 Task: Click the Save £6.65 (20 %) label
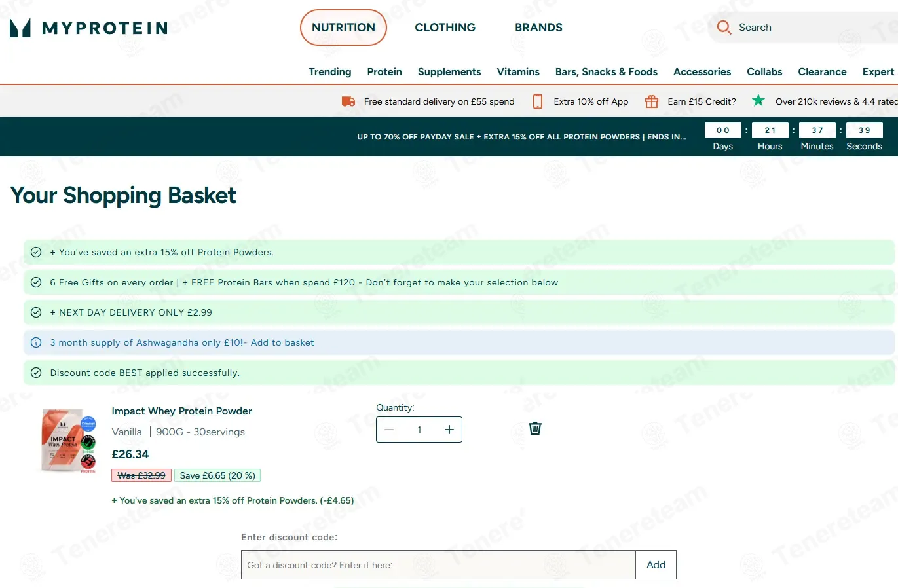coord(217,475)
